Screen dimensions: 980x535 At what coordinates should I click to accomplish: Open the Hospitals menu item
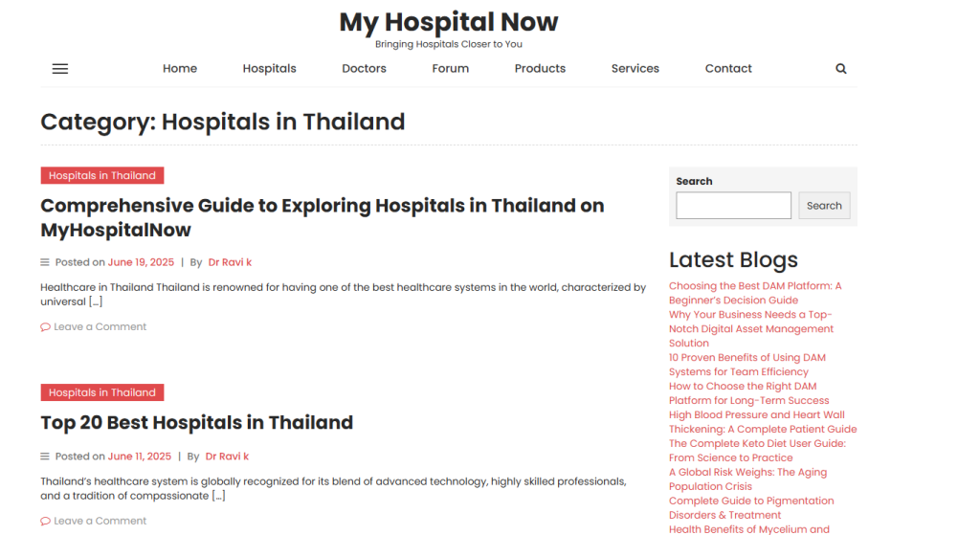tap(269, 69)
